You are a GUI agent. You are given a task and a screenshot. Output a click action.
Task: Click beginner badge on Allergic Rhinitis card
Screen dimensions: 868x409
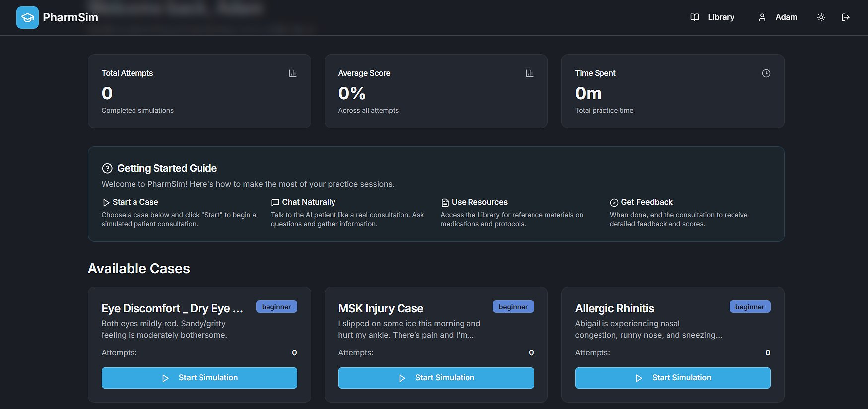(x=750, y=307)
